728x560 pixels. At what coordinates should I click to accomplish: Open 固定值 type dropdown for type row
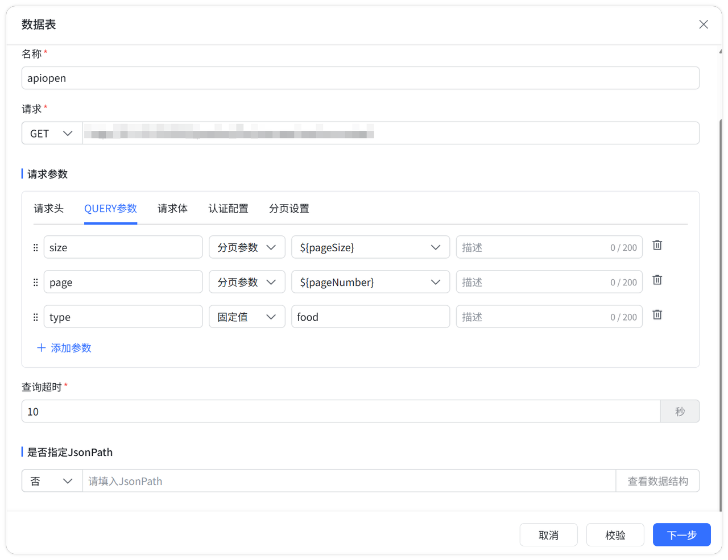point(247,317)
